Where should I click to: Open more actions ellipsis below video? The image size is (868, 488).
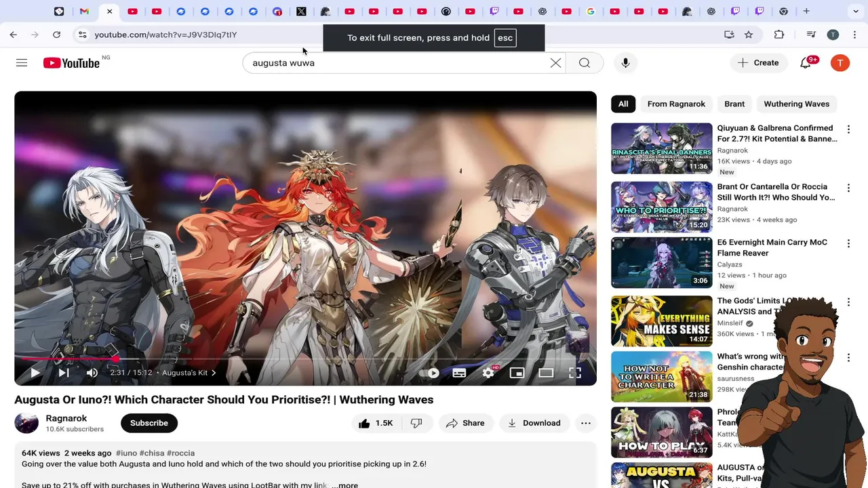(x=586, y=423)
